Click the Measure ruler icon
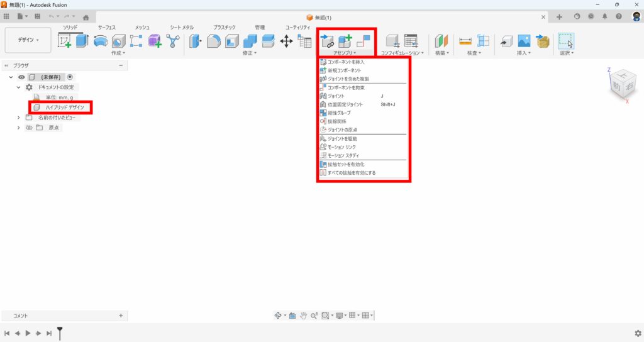 [465, 41]
